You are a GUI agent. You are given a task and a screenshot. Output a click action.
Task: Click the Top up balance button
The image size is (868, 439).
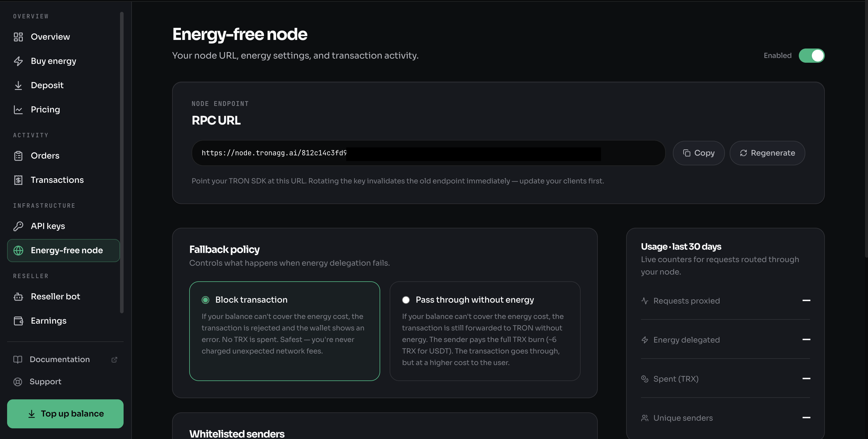[x=65, y=414]
